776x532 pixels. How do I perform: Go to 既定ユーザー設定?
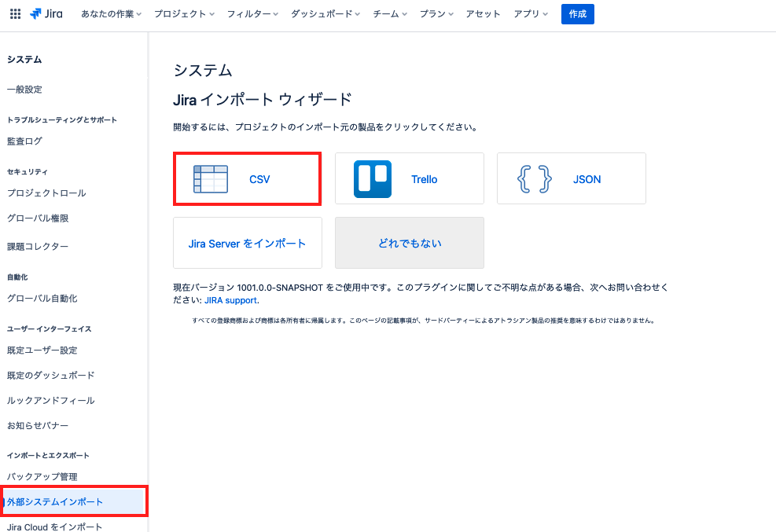click(x=42, y=350)
